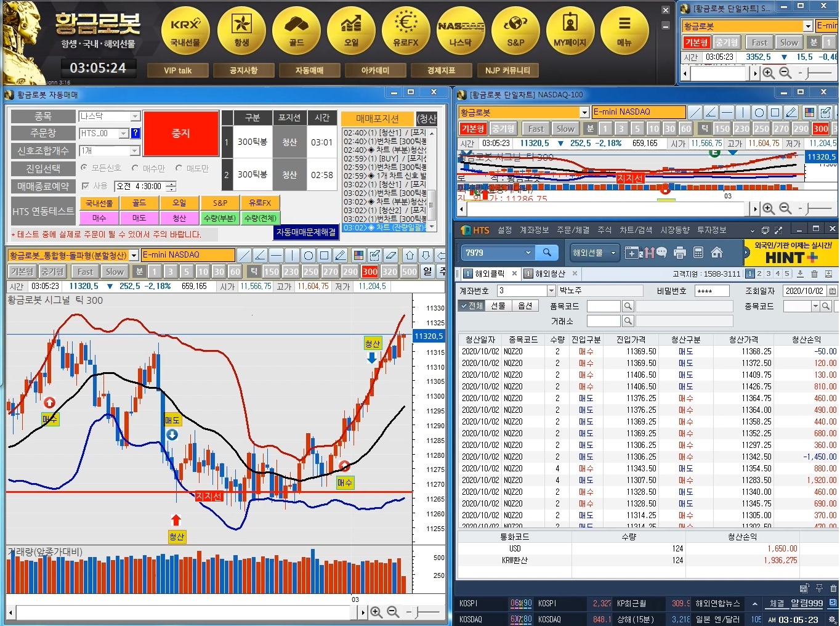Open the 유로FX gold button
The image size is (840, 626).
pos(406,31)
